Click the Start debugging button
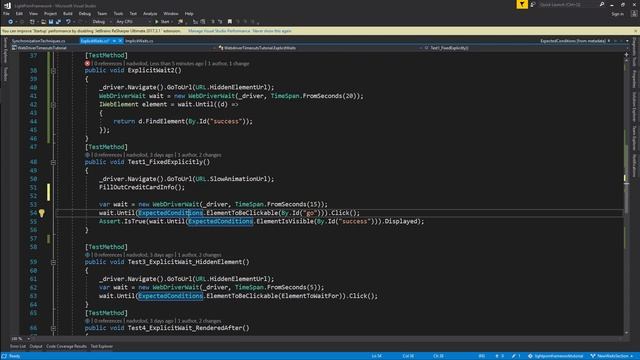The width and height of the screenshot is (640, 360). [162, 22]
